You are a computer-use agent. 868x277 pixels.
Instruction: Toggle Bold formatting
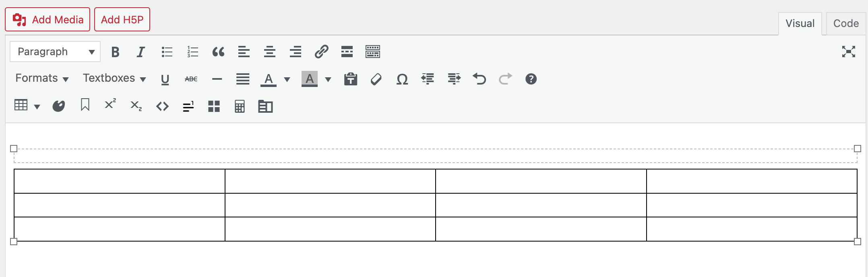[115, 52]
